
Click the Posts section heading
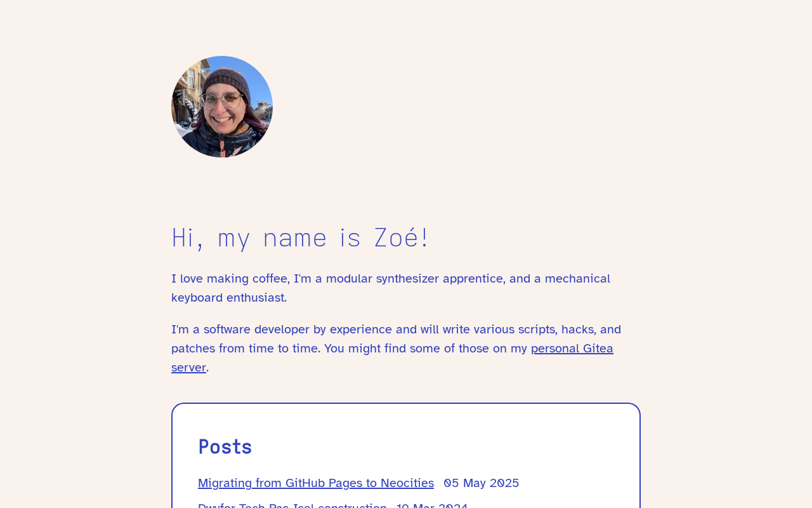[x=225, y=446]
